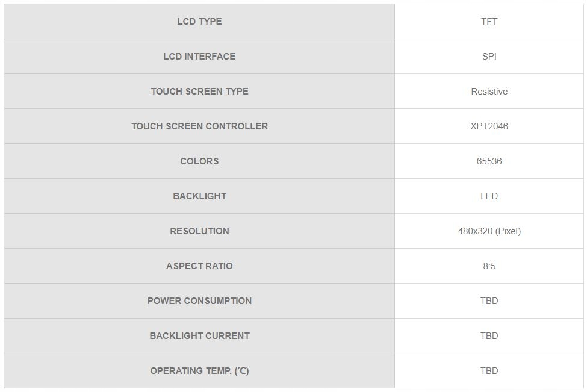Click the TOUCH SCREEN TYPE label
587x392 pixels.
pos(199,92)
